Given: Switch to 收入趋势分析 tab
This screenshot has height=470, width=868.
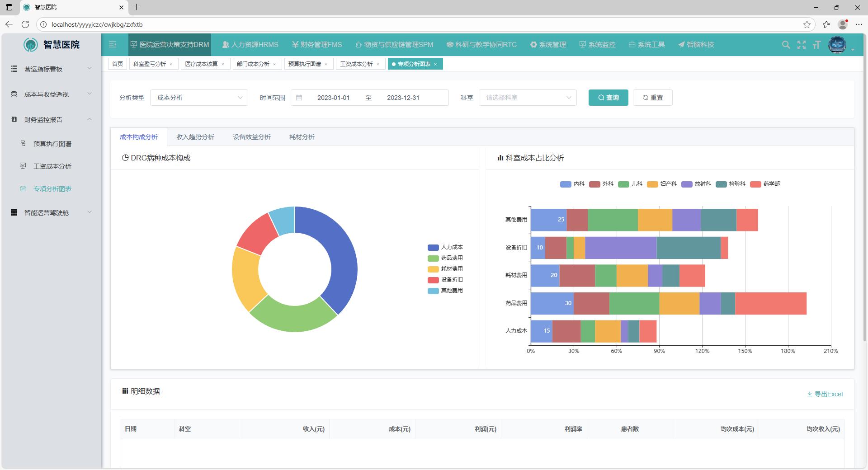Looking at the screenshot, I should [x=195, y=137].
